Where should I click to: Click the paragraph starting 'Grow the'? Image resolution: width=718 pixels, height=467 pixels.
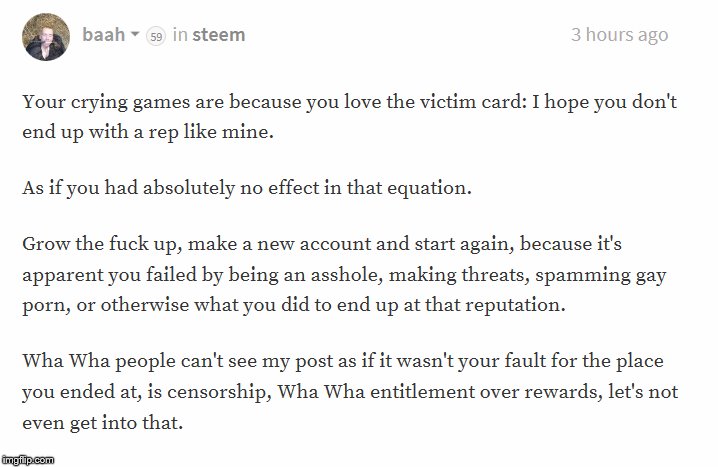coord(344,274)
